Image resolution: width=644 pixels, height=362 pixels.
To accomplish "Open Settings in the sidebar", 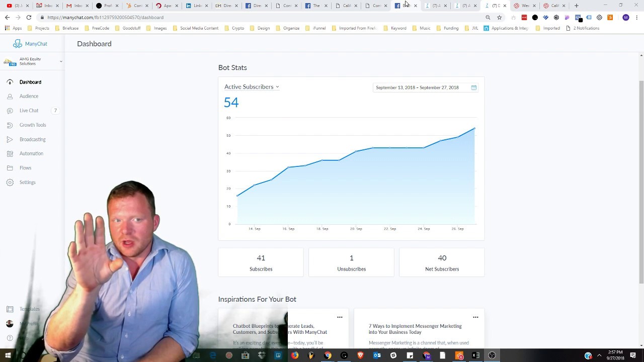I will click(x=28, y=182).
